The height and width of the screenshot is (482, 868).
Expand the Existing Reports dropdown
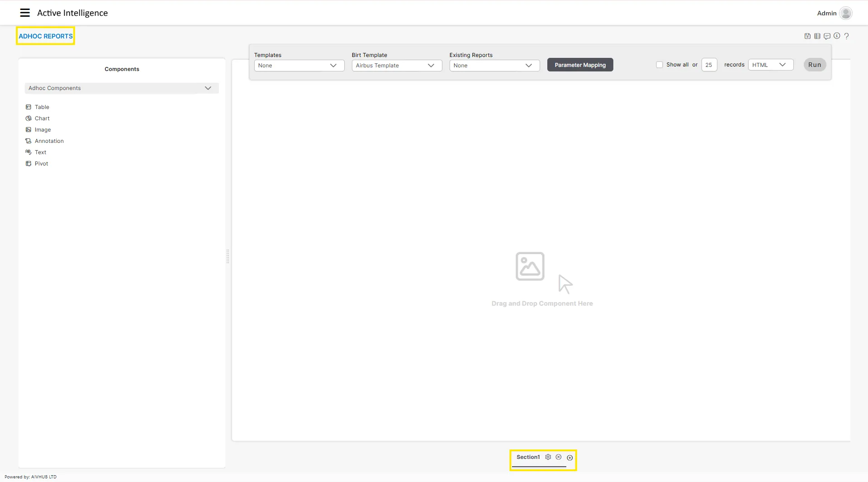tap(494, 66)
